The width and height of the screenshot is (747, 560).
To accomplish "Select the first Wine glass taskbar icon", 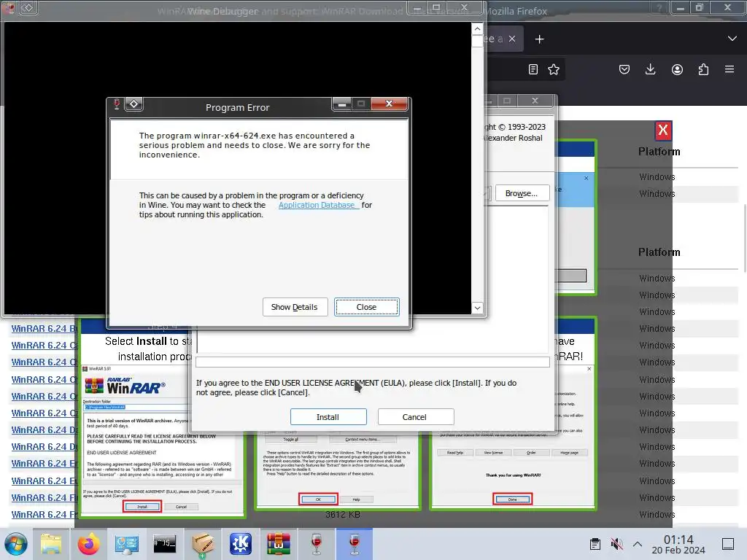I will pos(317,544).
